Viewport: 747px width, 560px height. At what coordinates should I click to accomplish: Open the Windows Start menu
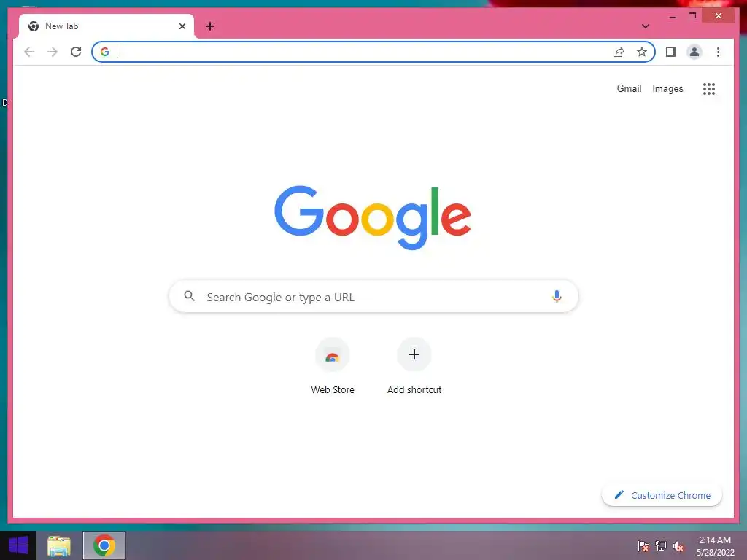pos(18,545)
